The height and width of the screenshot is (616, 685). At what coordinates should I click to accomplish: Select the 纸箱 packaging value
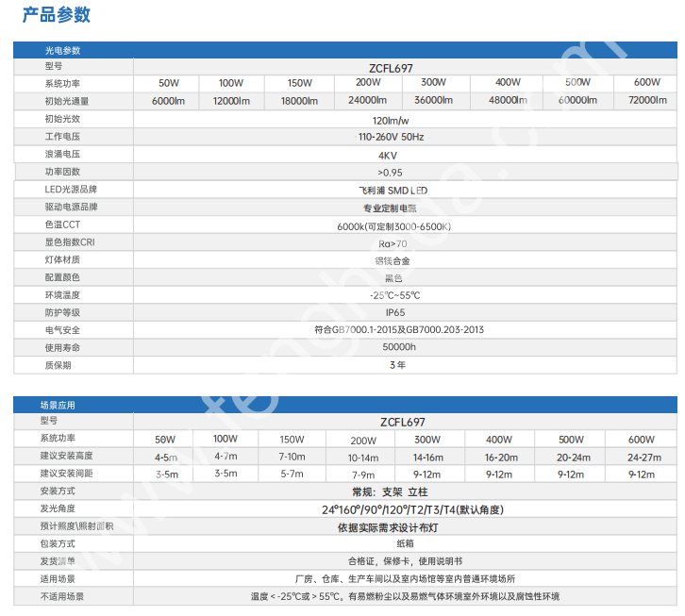405,544
